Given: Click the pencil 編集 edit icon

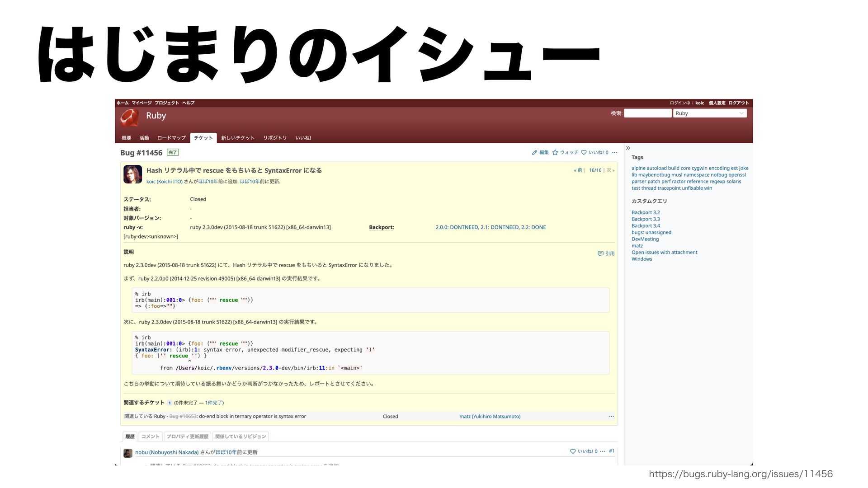Looking at the screenshot, I should tap(534, 153).
